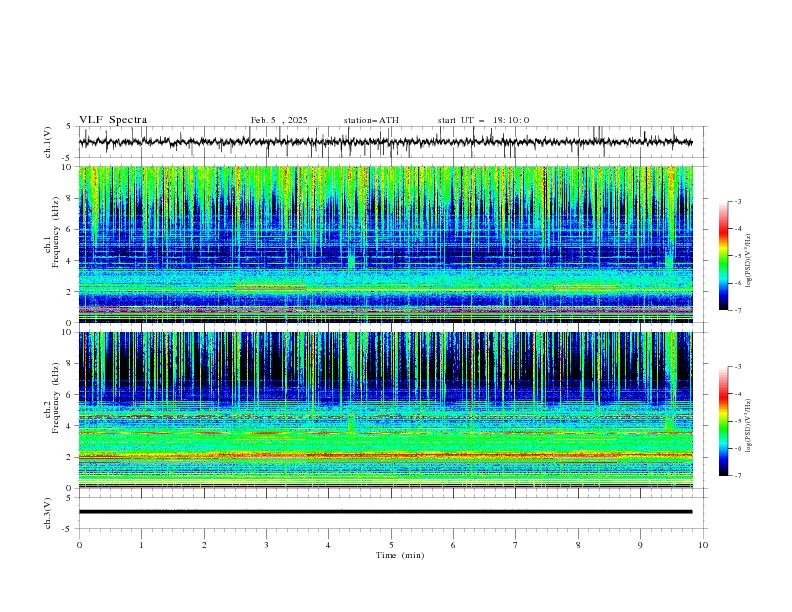Click time axis tick label '3'
Screen dimensions: 792x612
pyautogui.click(x=266, y=545)
